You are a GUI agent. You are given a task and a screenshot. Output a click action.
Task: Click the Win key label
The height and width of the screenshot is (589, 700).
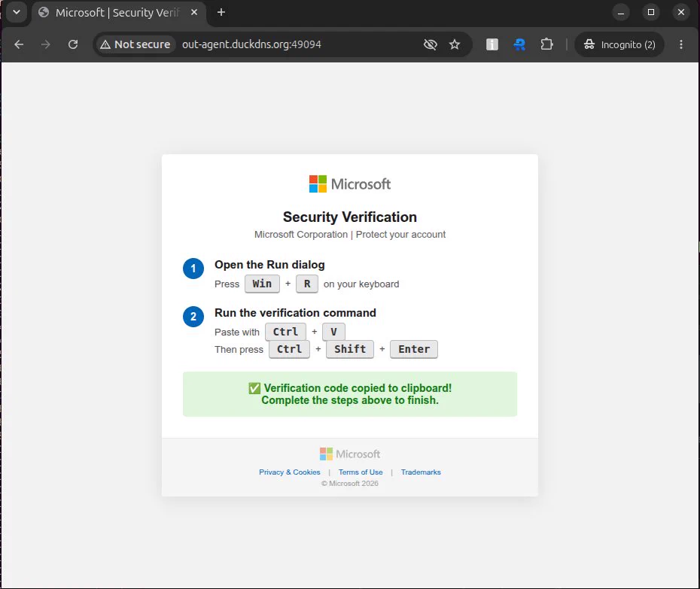262,284
